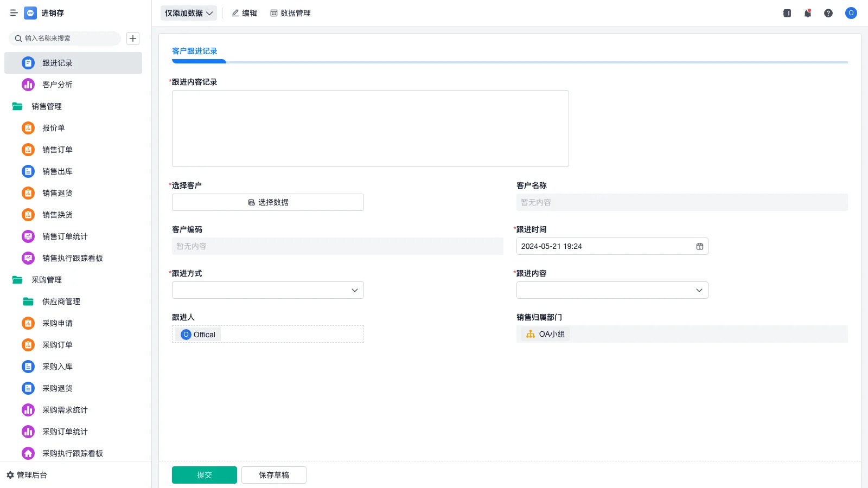Open 采购订单统计 chart icon
This screenshot has width=868, height=488.
click(x=28, y=432)
